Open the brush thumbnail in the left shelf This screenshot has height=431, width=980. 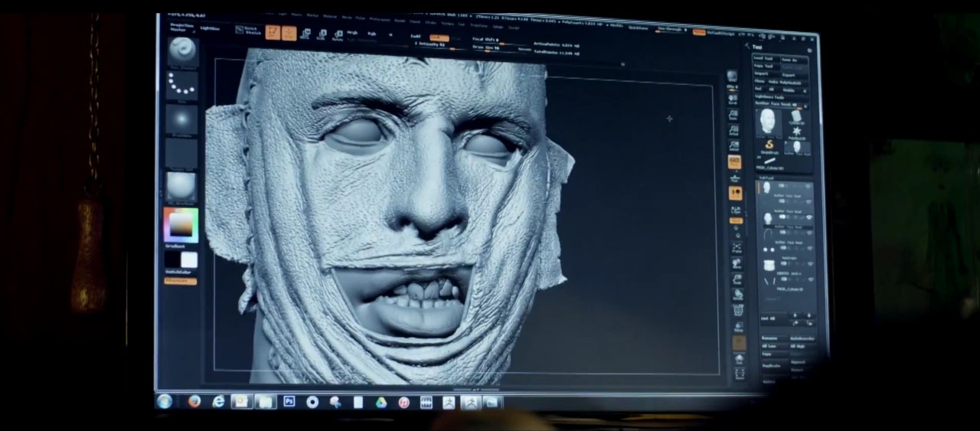181,52
